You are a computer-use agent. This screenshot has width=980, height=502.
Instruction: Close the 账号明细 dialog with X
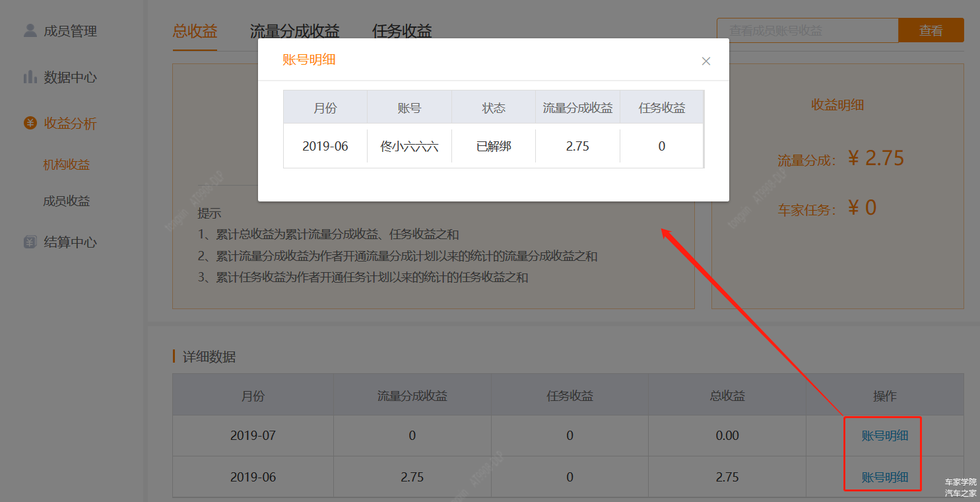tap(705, 61)
